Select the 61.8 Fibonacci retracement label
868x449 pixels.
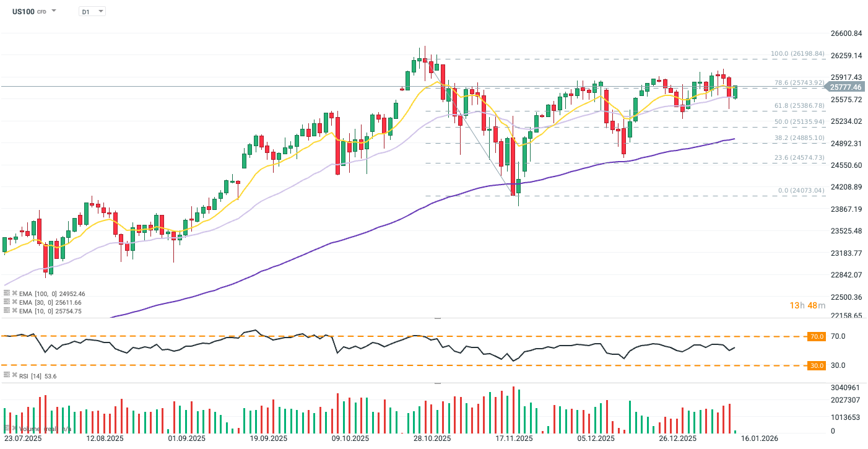799,106
